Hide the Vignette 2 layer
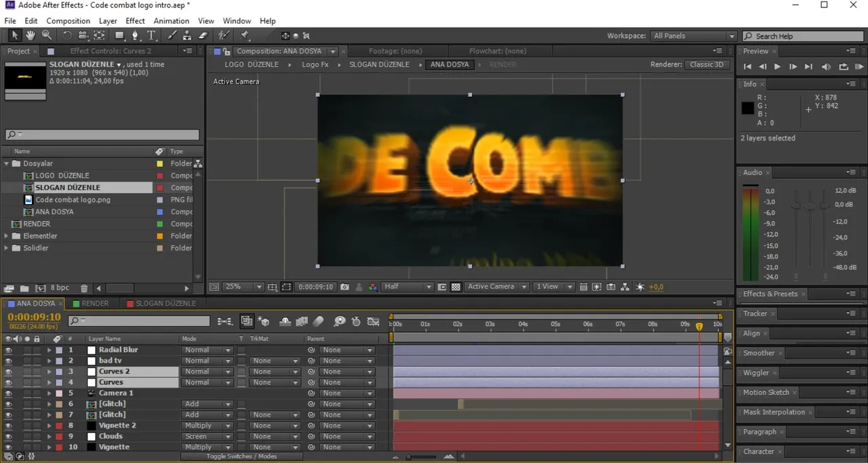Image resolution: width=868 pixels, height=463 pixels. click(9, 426)
